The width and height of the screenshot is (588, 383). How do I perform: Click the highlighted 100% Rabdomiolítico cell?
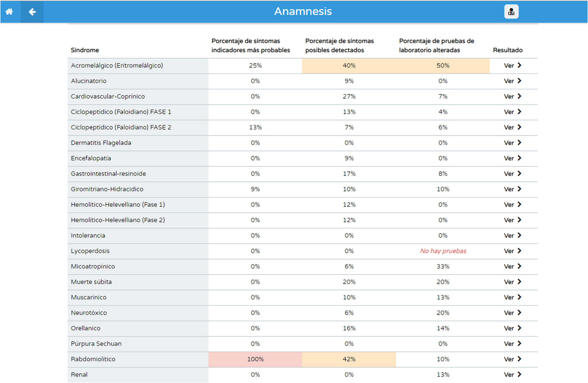tap(255, 359)
